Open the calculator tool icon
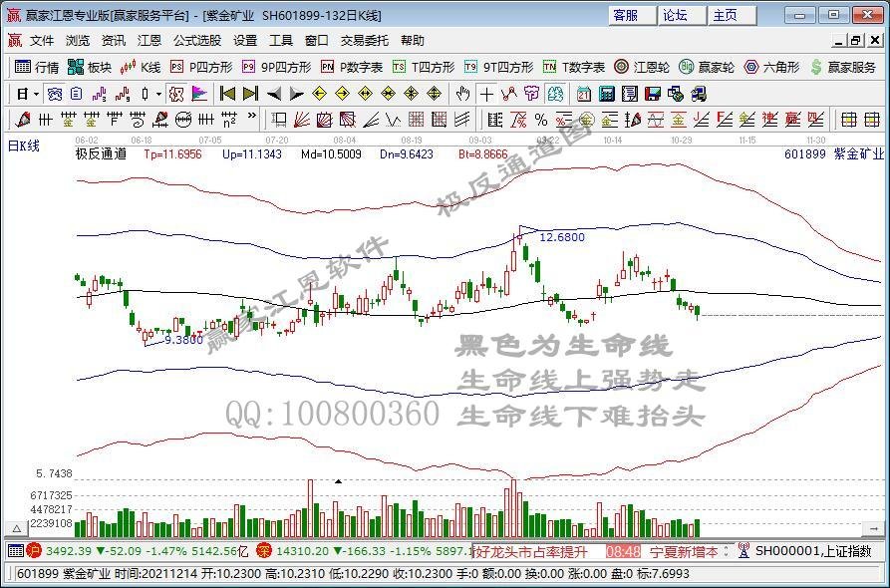The image size is (890, 588). (607, 94)
